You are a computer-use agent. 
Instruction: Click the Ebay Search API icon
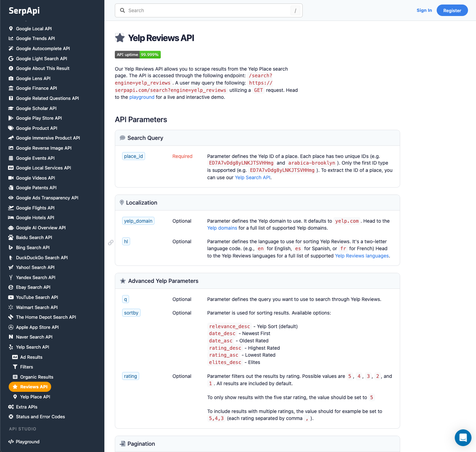(x=11, y=287)
